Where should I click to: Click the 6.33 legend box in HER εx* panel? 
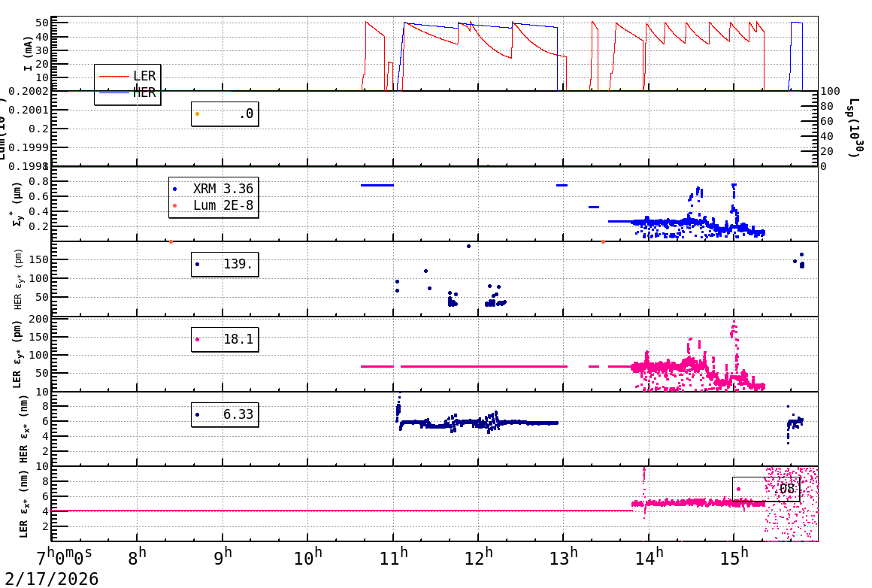coord(225,414)
